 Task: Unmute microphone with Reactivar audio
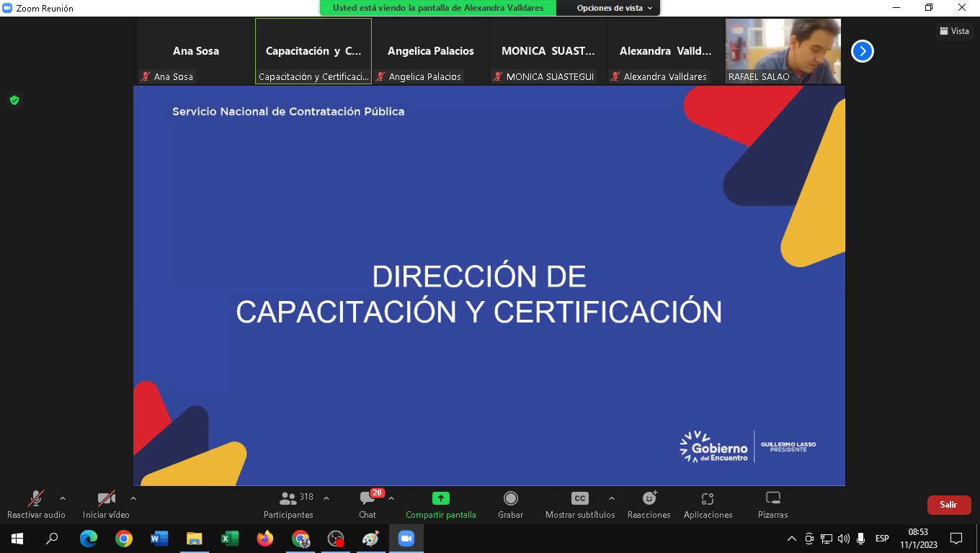[x=36, y=504]
